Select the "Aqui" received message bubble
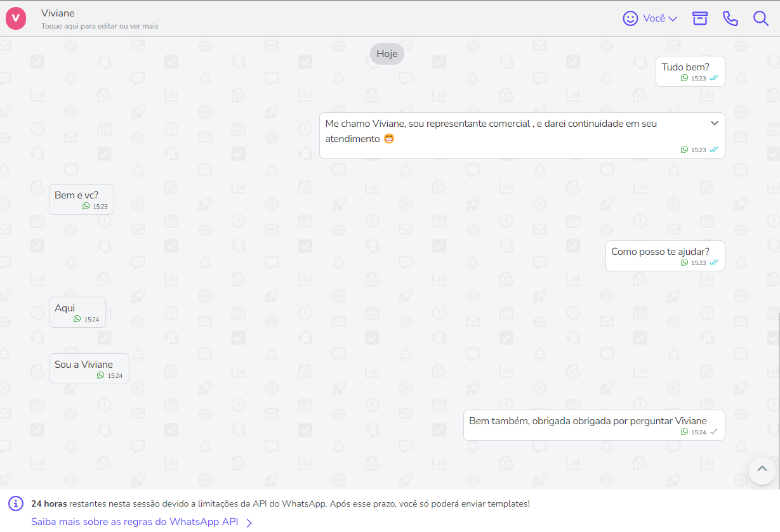 pyautogui.click(x=77, y=312)
